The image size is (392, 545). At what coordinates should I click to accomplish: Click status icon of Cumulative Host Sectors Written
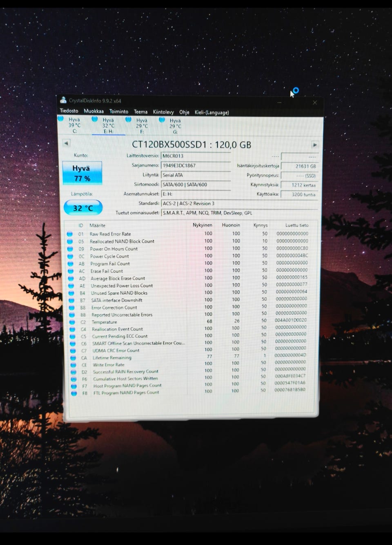(73, 379)
